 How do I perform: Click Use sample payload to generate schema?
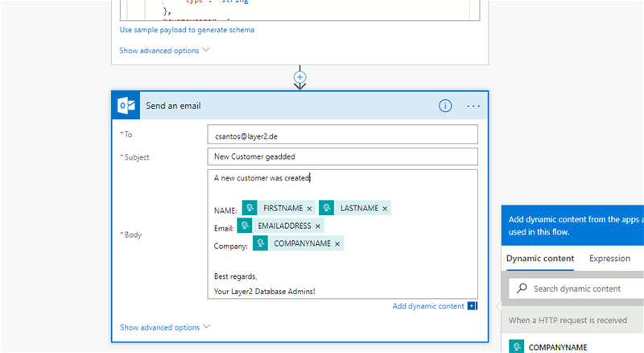pos(187,30)
